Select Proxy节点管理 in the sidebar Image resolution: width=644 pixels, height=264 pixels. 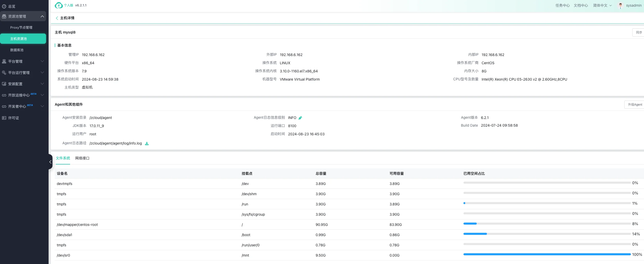[21, 28]
